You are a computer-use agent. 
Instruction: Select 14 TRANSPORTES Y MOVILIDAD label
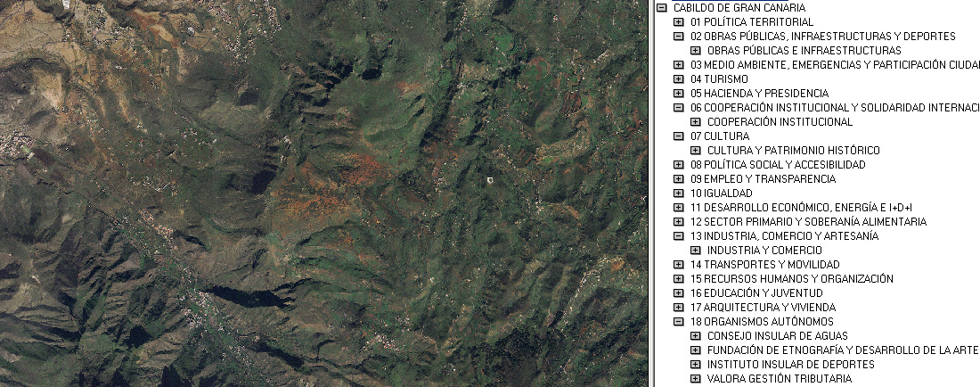[765, 265]
